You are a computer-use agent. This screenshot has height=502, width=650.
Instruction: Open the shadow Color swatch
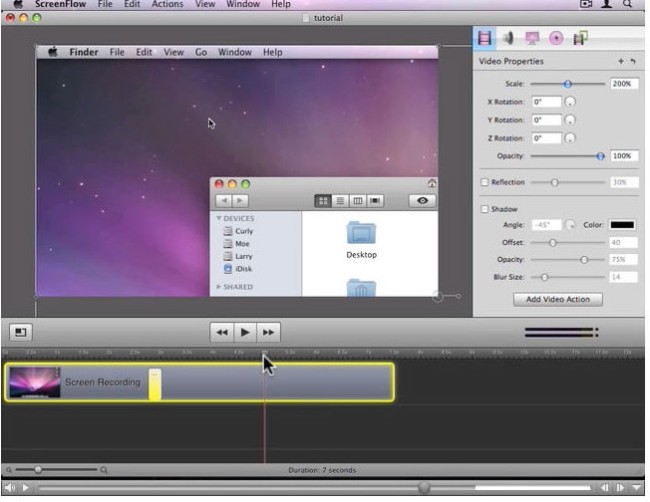622,225
